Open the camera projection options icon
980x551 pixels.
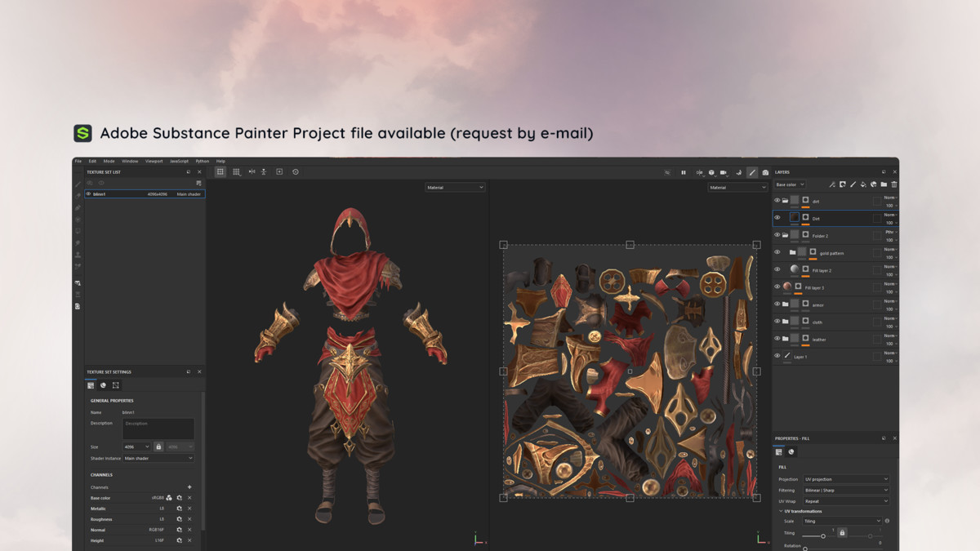[x=699, y=172]
